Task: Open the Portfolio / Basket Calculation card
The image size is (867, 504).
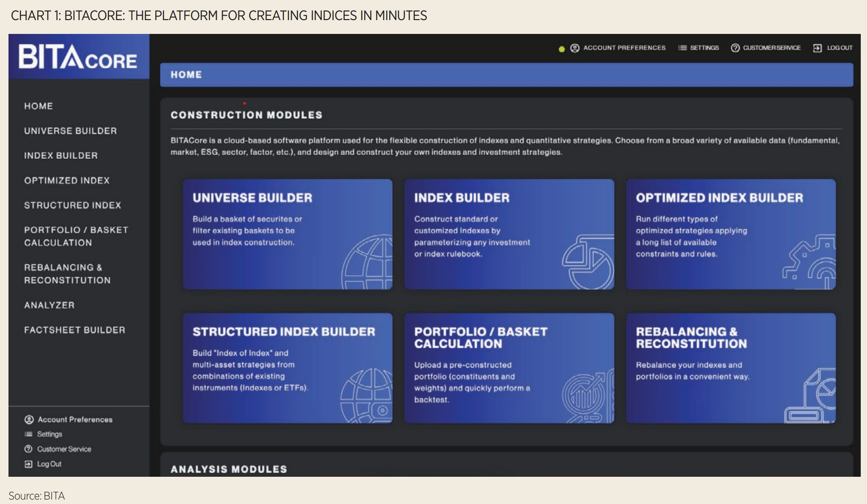Action: (509, 368)
